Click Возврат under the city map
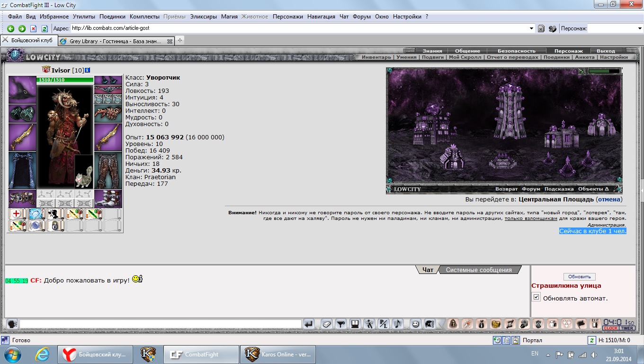The image size is (644, 364). tap(507, 189)
